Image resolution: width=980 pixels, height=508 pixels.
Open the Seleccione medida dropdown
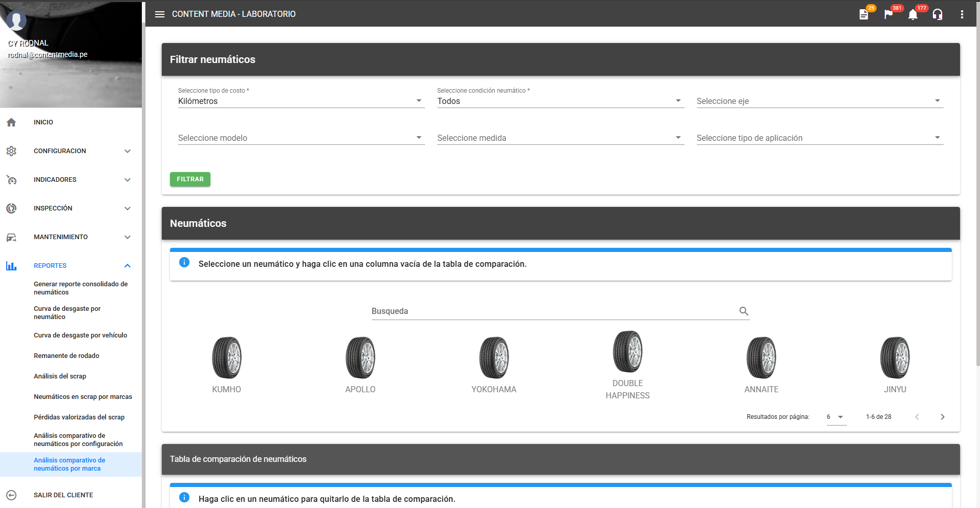tap(560, 138)
